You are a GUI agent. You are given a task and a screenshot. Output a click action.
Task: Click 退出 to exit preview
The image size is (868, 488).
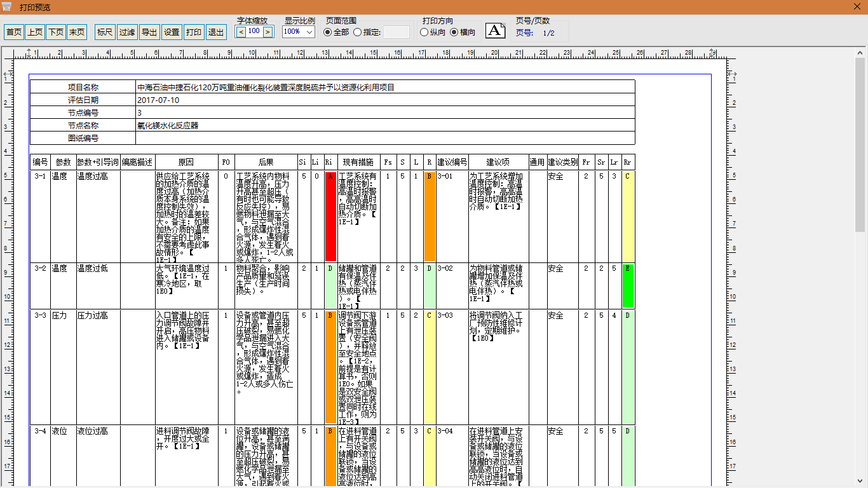216,32
